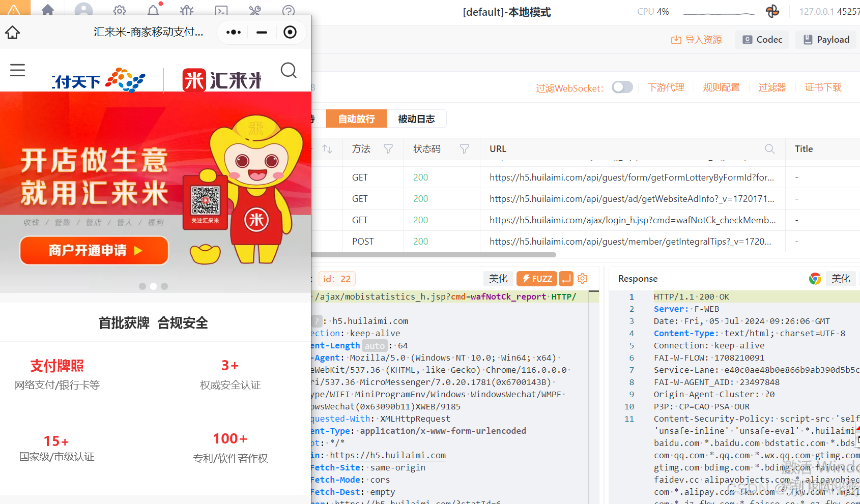Select the login_h.jsp wafNotCk_checkMemb row
Viewport: 860px width, 504px height.
[585, 220]
